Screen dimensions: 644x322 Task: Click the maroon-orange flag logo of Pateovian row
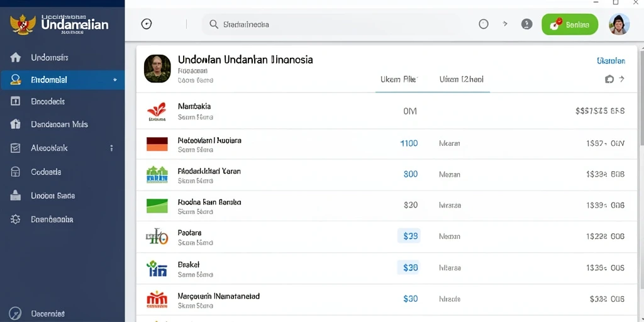[157, 144]
